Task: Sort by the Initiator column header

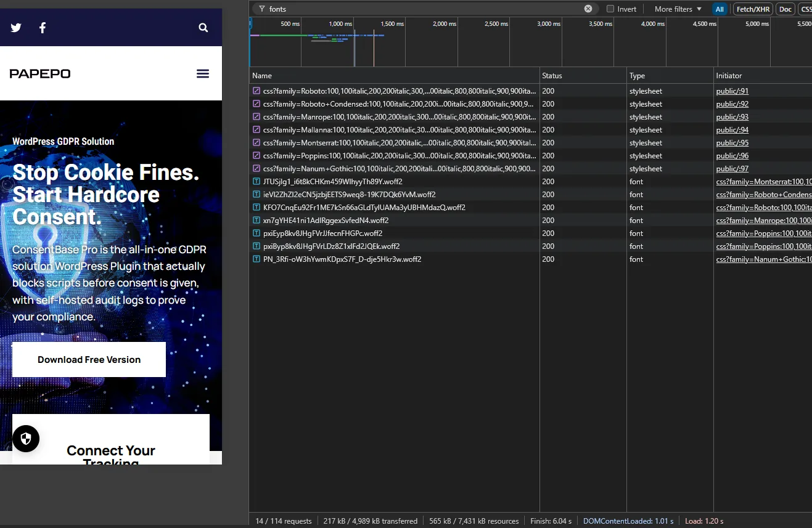Action: pos(763,76)
